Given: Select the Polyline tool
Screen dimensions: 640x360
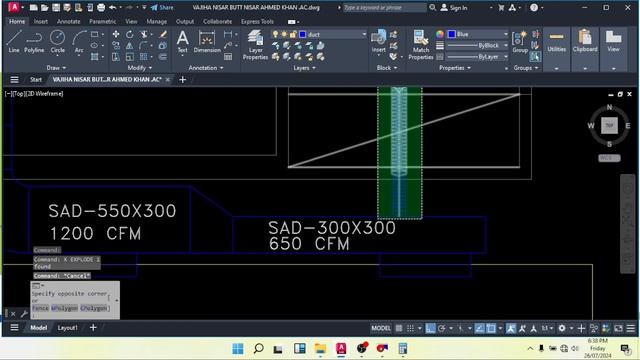Looking at the screenshot, I should pyautogui.click(x=34, y=41).
